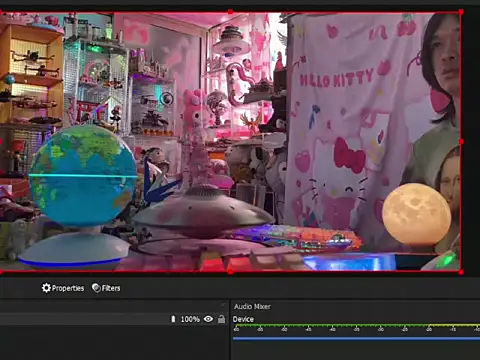This screenshot has height=360, width=480.
Task: Click the battery icon beside 100%
Action: (x=173, y=319)
